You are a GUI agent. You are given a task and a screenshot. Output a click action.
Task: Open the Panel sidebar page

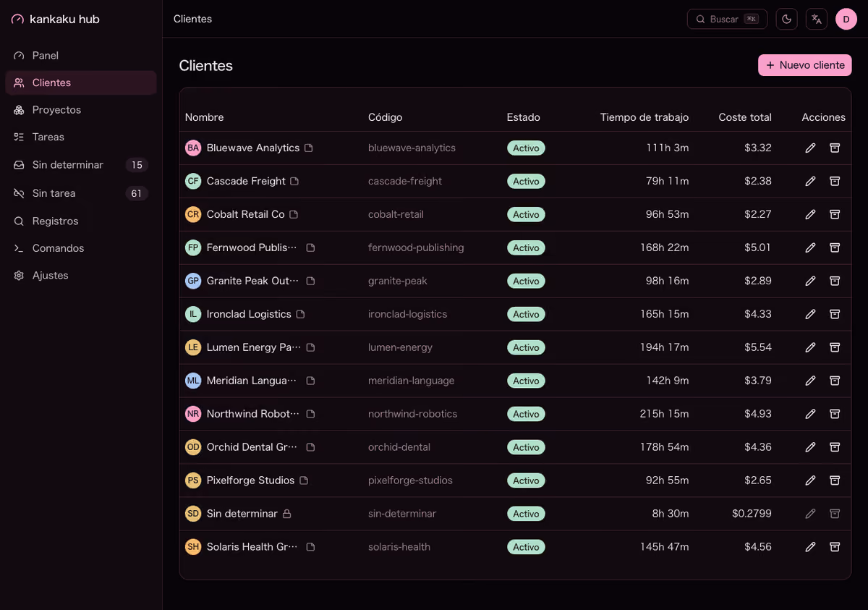pos(81,56)
